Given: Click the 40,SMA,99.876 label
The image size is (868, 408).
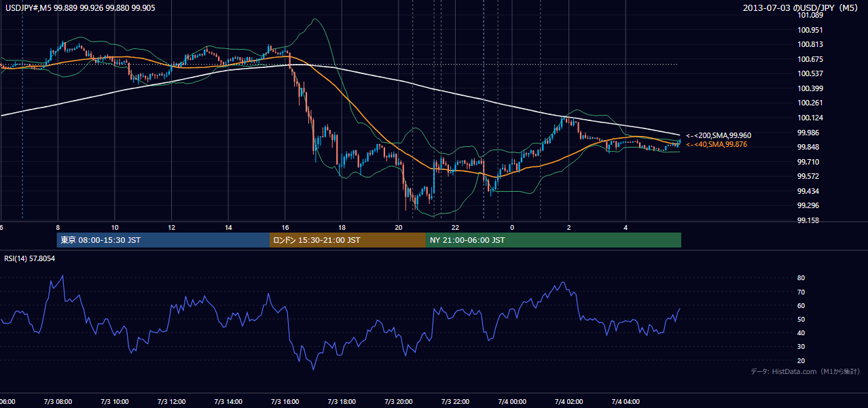Looking at the screenshot, I should pos(716,144).
